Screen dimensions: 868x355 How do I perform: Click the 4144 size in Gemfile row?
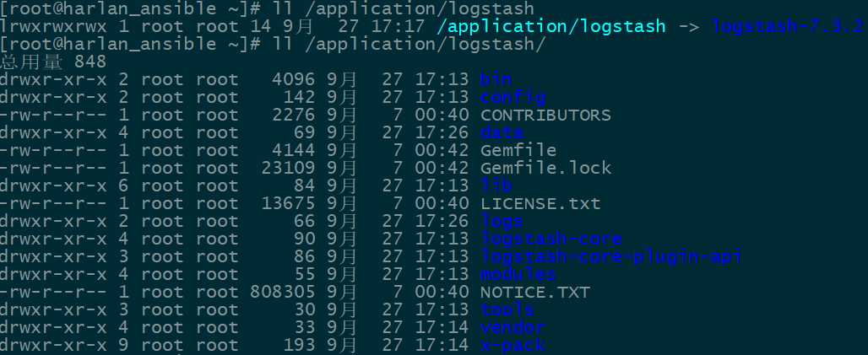point(293,150)
